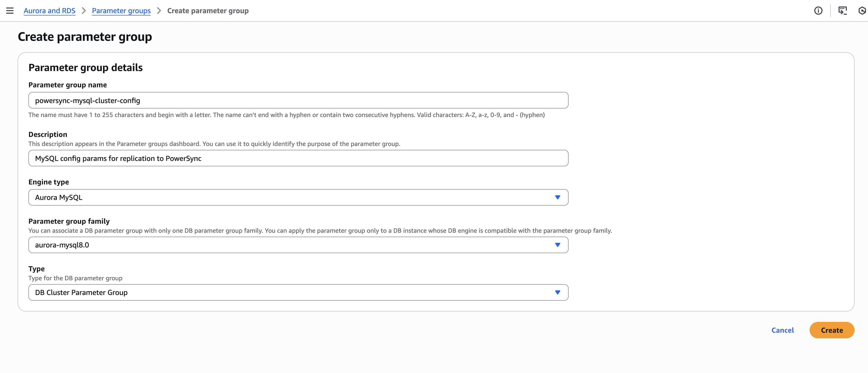
Task: Click the info circle icon
Action: pos(818,11)
